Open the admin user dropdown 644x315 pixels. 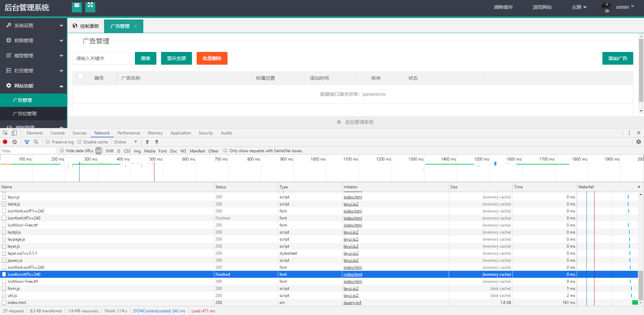coord(625,7)
